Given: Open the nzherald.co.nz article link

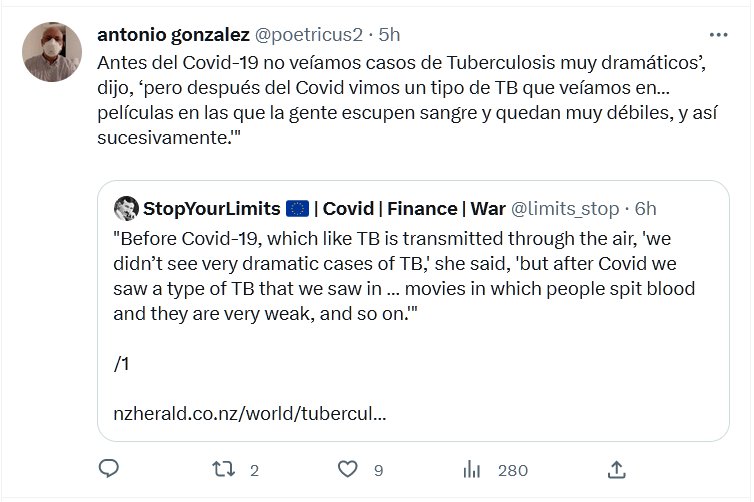Looking at the screenshot, I should coord(250,412).
